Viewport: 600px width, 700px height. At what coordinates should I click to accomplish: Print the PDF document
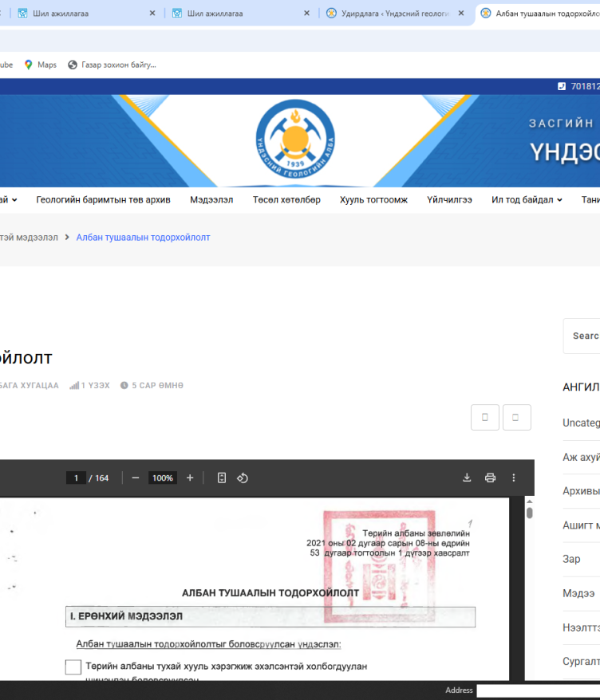(x=490, y=478)
